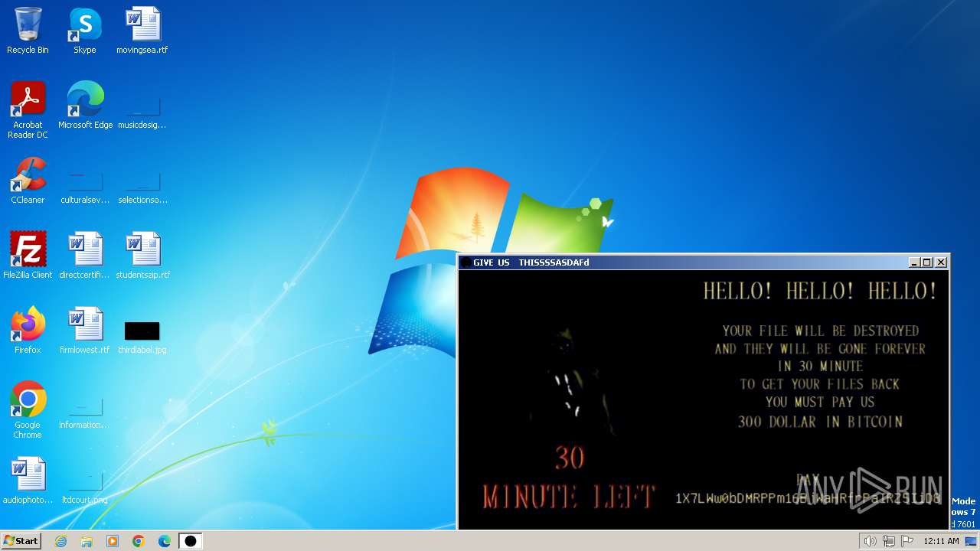Select the Acrobat Reader DC shortcut

28,110
